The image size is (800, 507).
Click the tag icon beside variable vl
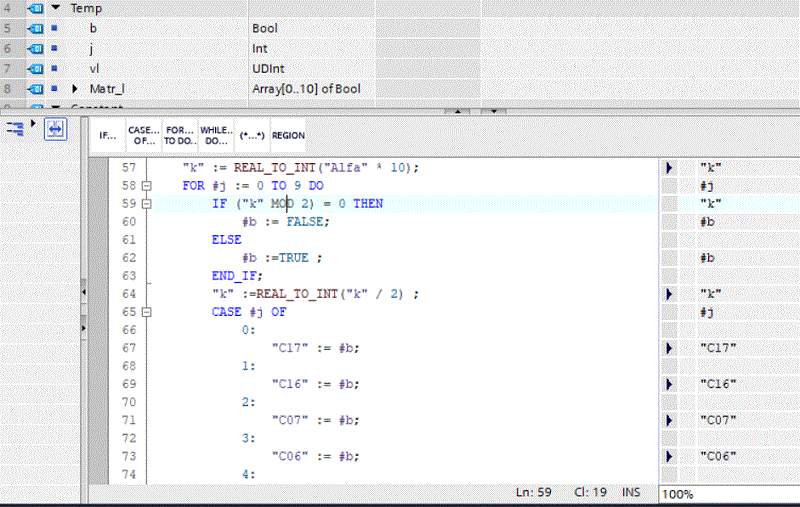click(32, 68)
